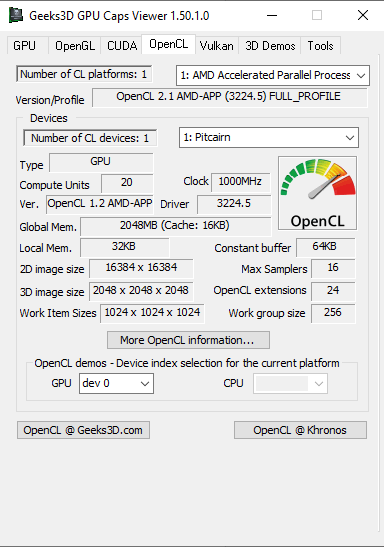Click the Max Samplers value 16
Image resolution: width=384 pixels, height=547 pixels.
coord(333,268)
